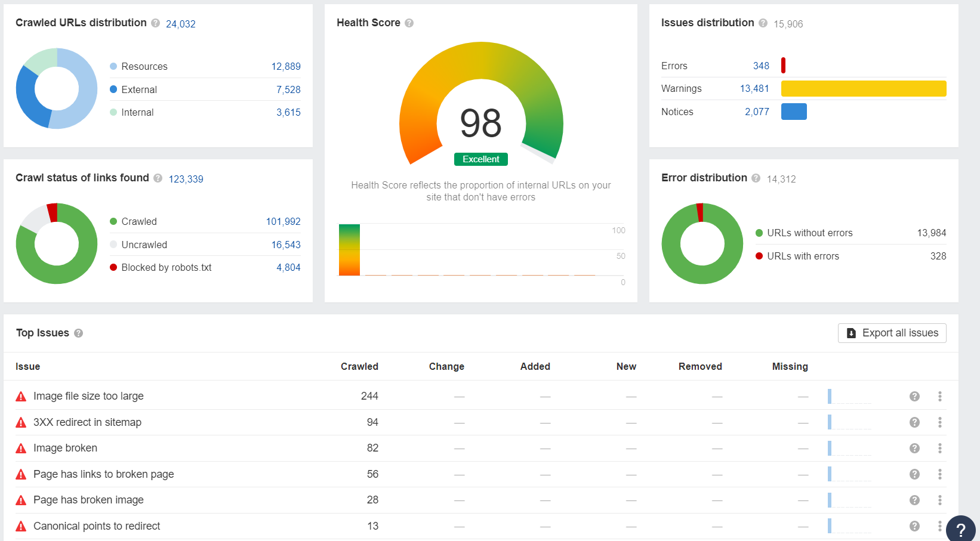Open help tooltip for Issues distribution
980x541 pixels.
pos(763,23)
